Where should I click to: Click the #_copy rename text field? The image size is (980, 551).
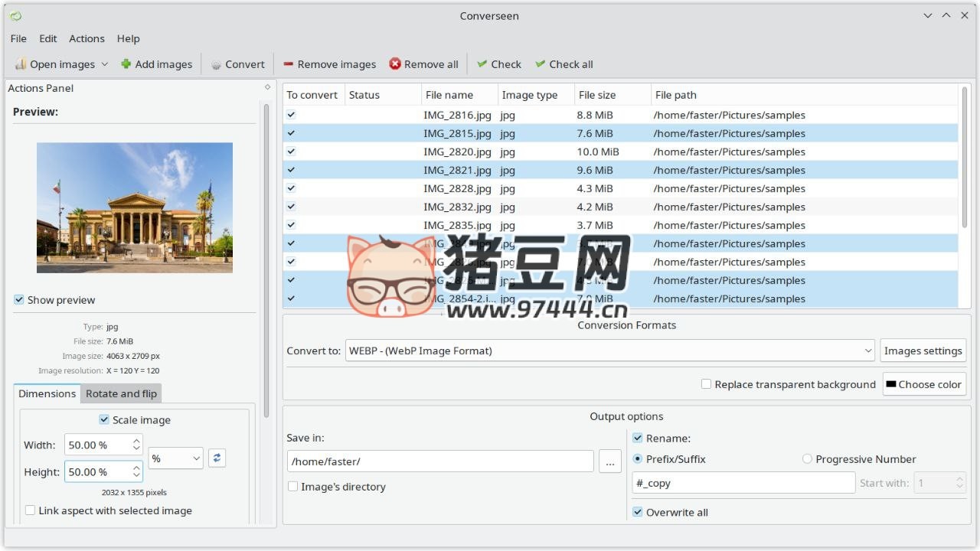pyautogui.click(x=743, y=483)
